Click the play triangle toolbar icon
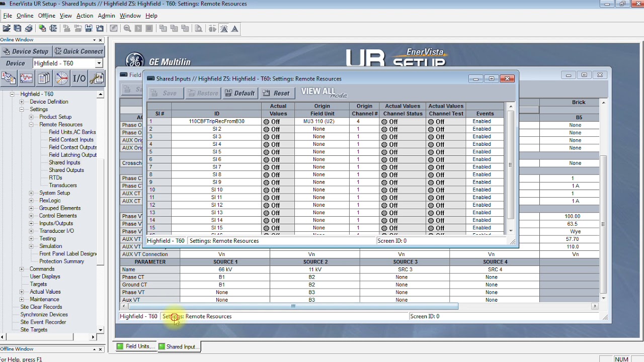Viewport: 644px width, 362px height. [138, 29]
